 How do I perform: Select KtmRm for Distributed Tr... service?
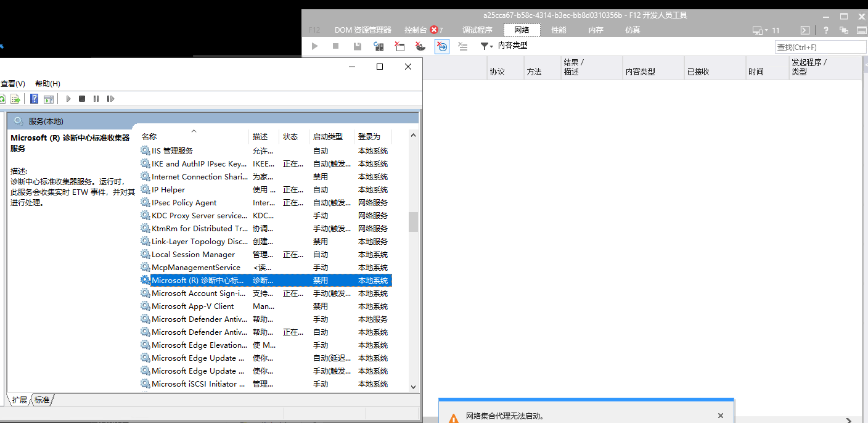click(266, 228)
